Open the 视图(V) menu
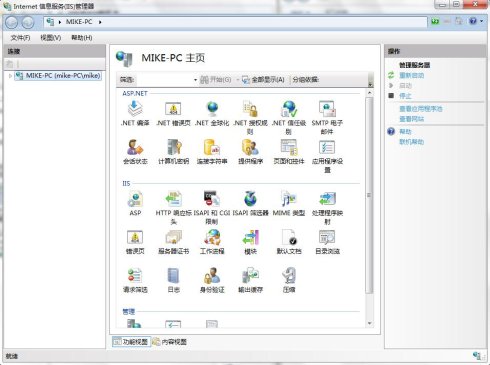This screenshot has width=490, height=365. click(x=51, y=38)
